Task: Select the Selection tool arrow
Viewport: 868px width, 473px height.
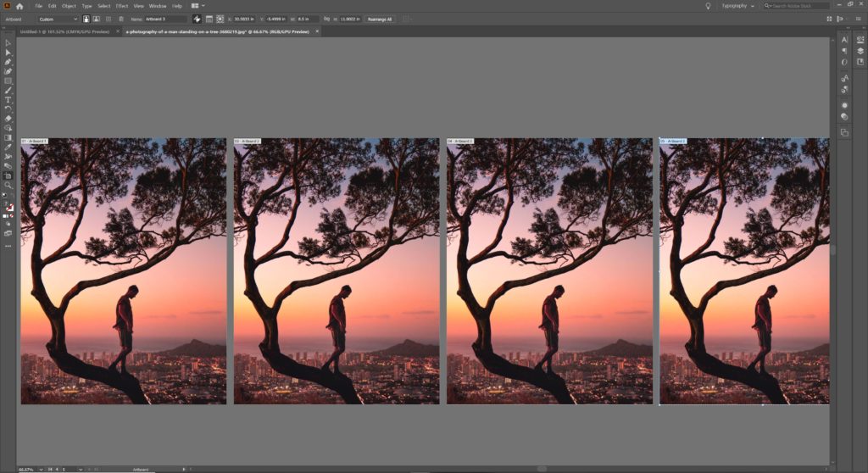Action: point(8,43)
